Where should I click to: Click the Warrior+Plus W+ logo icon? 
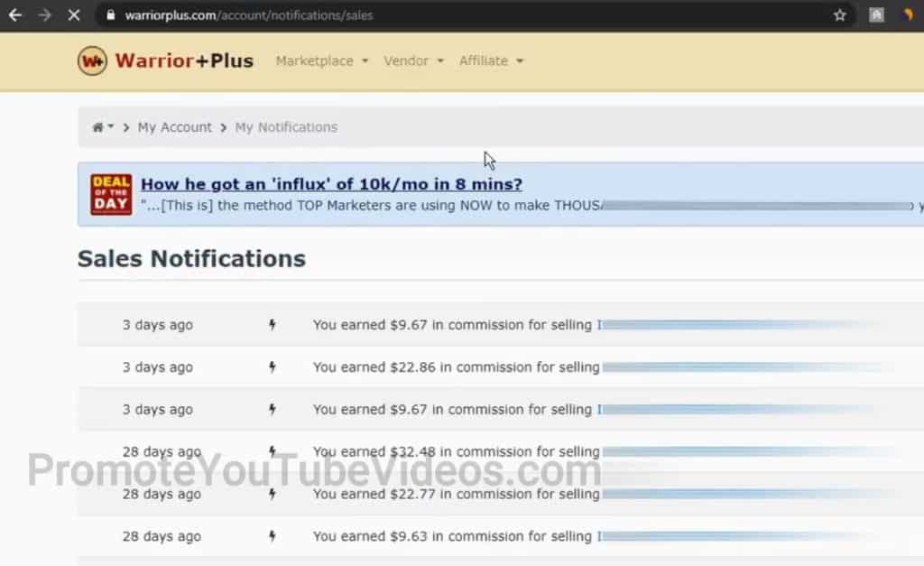pyautogui.click(x=93, y=60)
